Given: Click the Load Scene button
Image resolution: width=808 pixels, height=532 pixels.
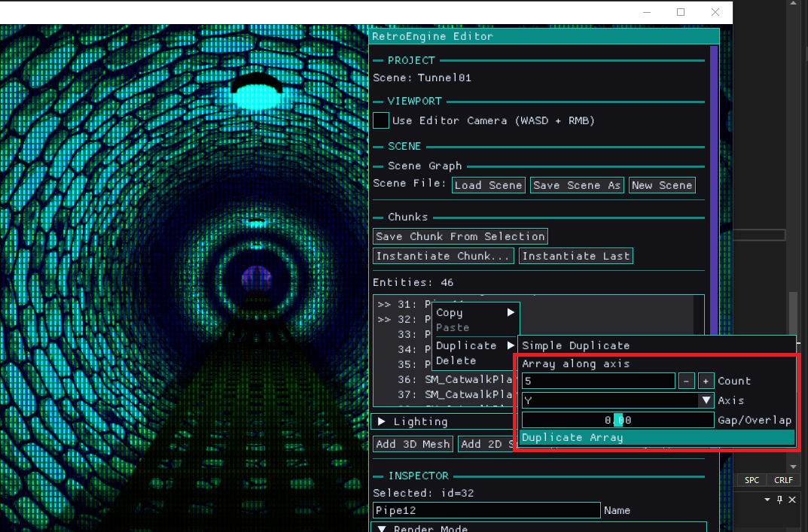Looking at the screenshot, I should click(488, 185).
